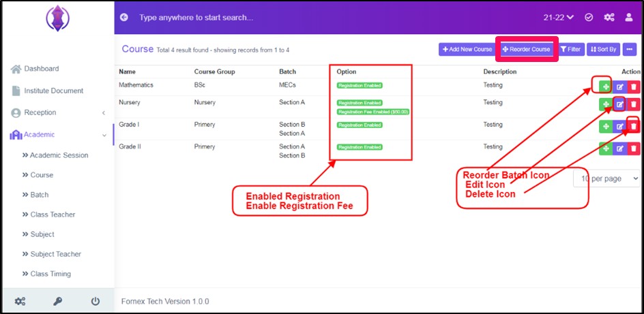Click the Name column header

click(x=128, y=72)
